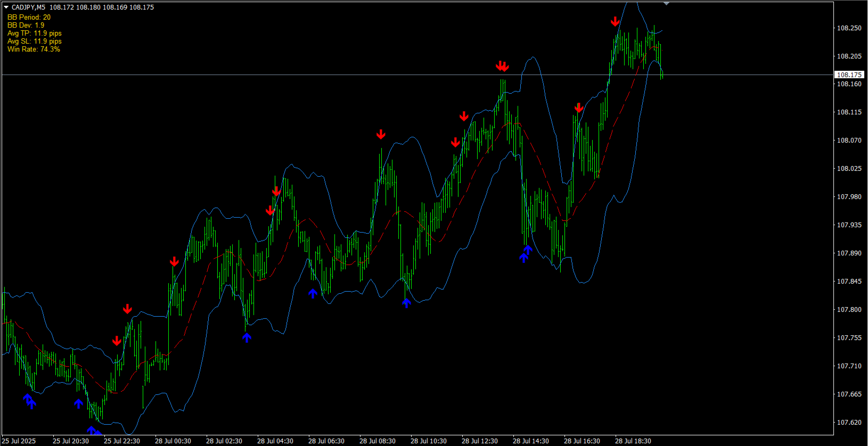The height and width of the screenshot is (446, 868).
Task: Click the 108.160 price scale label
Action: coord(849,84)
